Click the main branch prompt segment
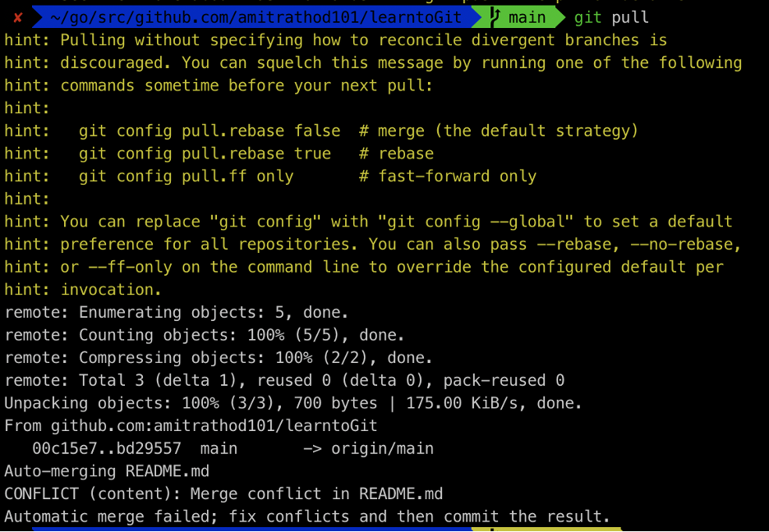Image resolution: width=769 pixels, height=532 pixels. pyautogui.click(x=520, y=17)
